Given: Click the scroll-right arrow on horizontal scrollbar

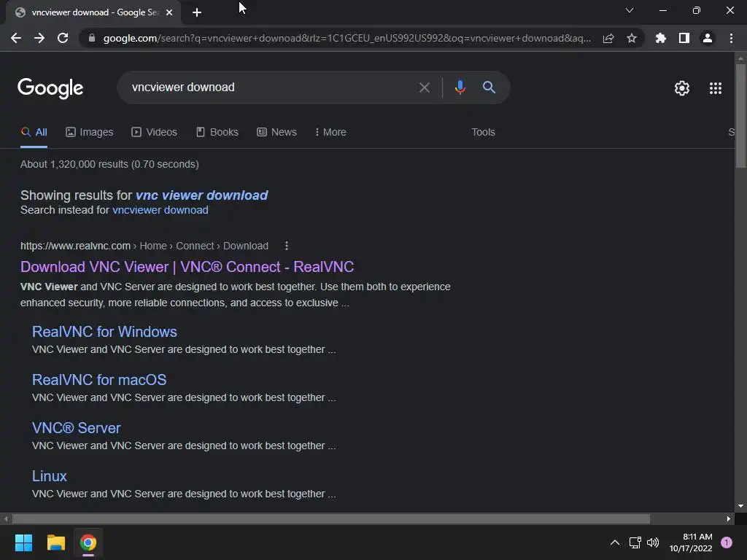Looking at the screenshot, I should [x=729, y=518].
